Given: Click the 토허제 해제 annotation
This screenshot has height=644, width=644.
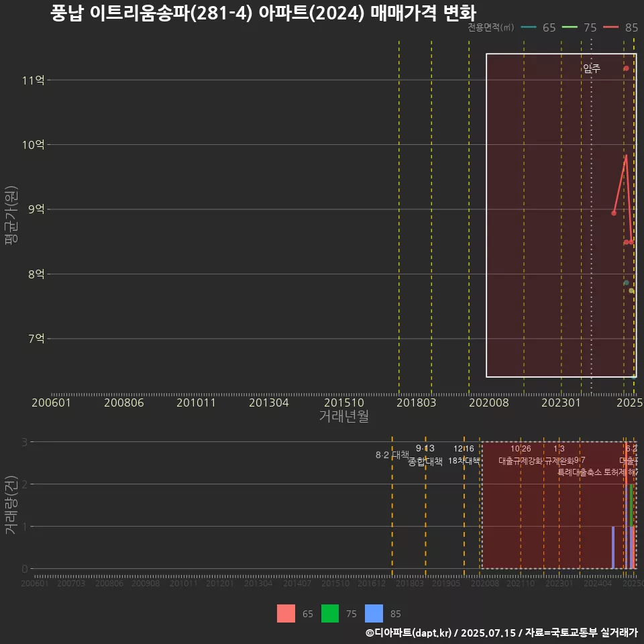Looking at the screenshot, I should pos(621,472).
